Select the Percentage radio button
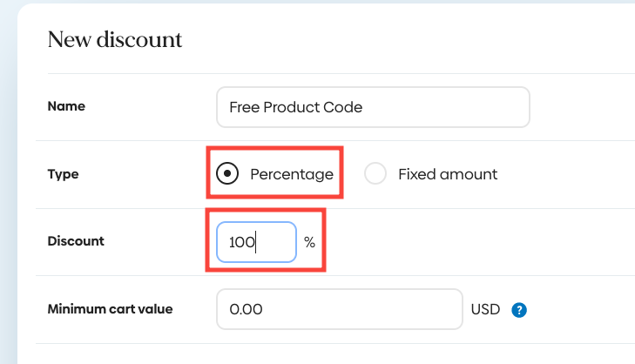635x364 pixels. coord(227,174)
